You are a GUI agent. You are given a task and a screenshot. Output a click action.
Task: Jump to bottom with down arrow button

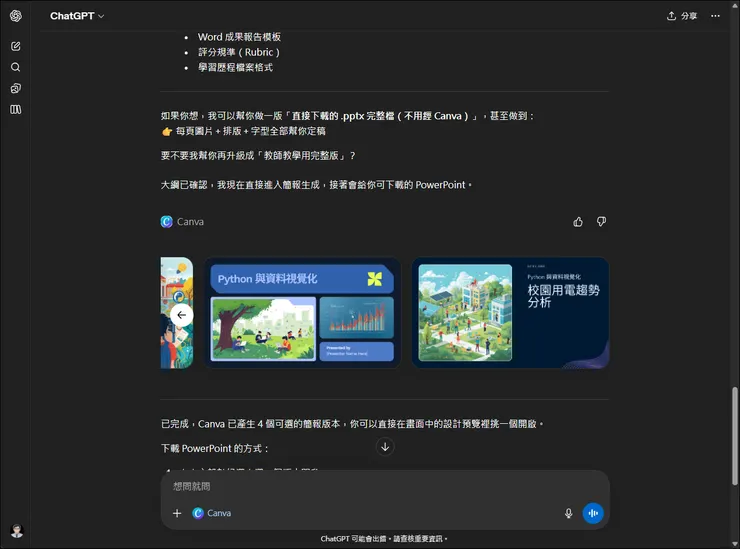(x=385, y=447)
